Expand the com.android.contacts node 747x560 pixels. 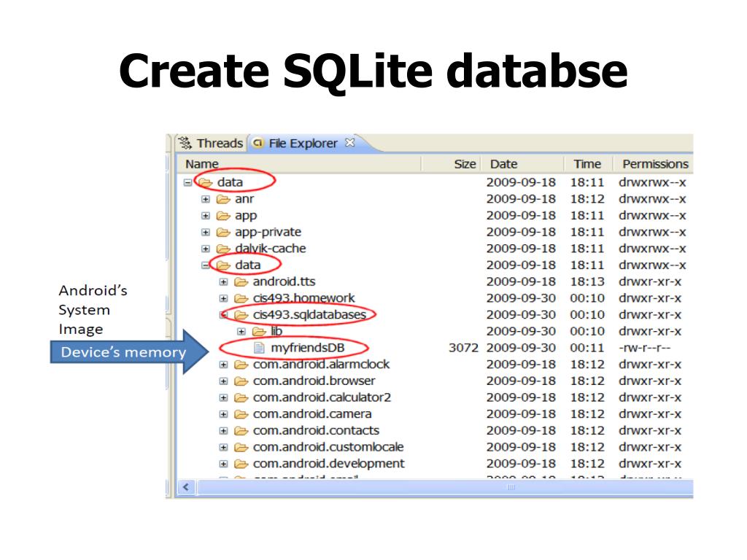[x=223, y=431]
